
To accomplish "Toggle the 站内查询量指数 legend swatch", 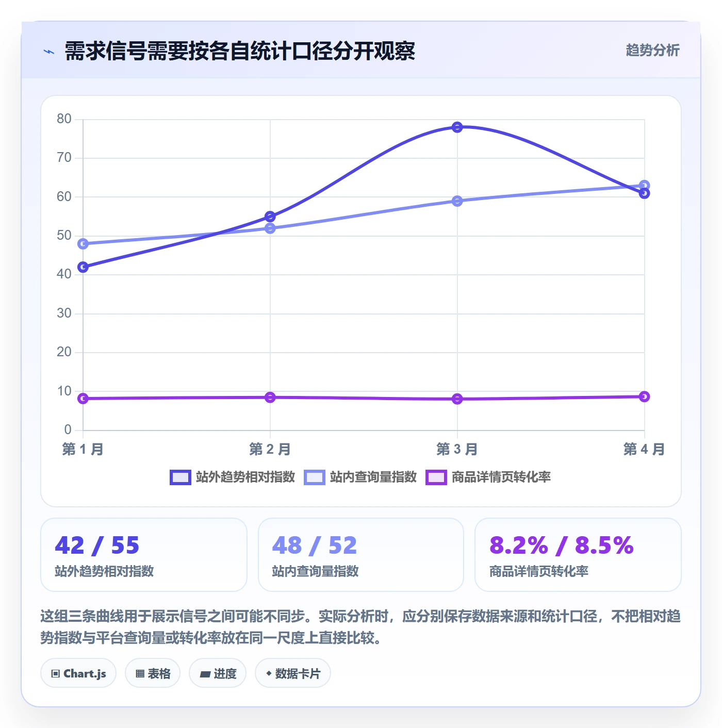I will point(315,477).
